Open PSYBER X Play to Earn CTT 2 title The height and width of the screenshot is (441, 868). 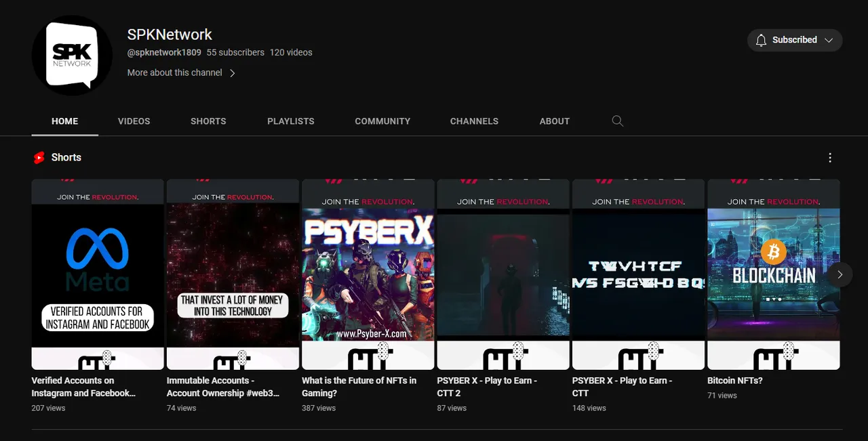487,387
